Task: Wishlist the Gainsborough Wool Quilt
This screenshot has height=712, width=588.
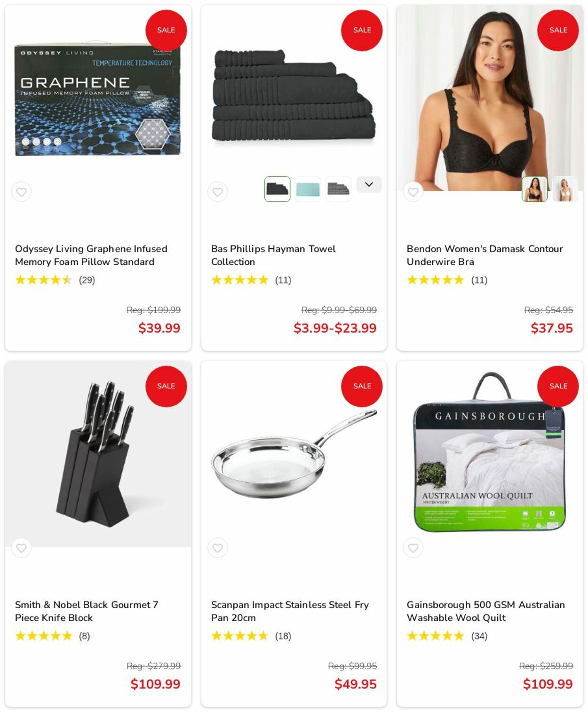Action: point(413,548)
